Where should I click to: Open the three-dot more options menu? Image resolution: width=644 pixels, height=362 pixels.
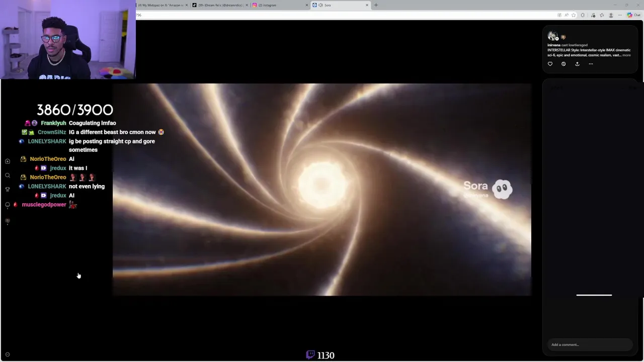591,64
